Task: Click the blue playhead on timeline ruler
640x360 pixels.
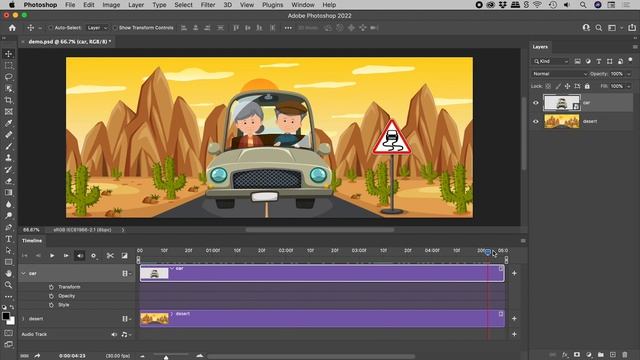Action: [488, 252]
